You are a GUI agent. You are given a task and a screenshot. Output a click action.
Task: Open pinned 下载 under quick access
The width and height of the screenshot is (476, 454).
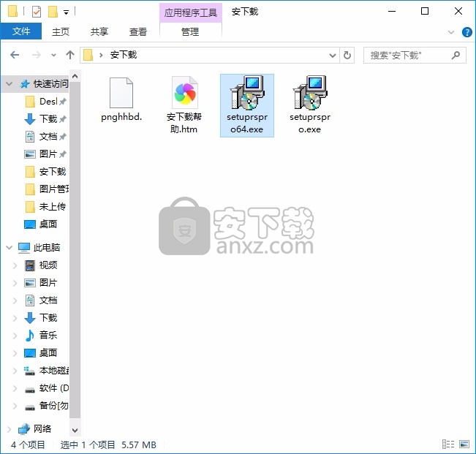point(48,118)
